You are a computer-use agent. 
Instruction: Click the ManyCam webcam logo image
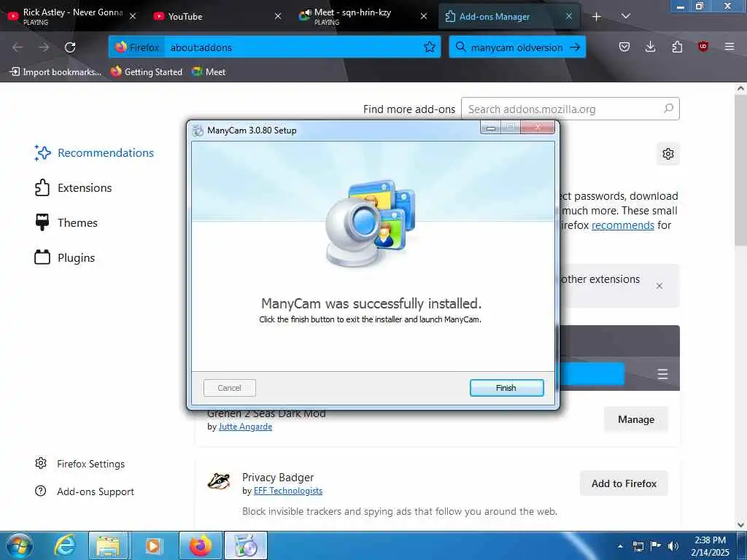(x=371, y=223)
